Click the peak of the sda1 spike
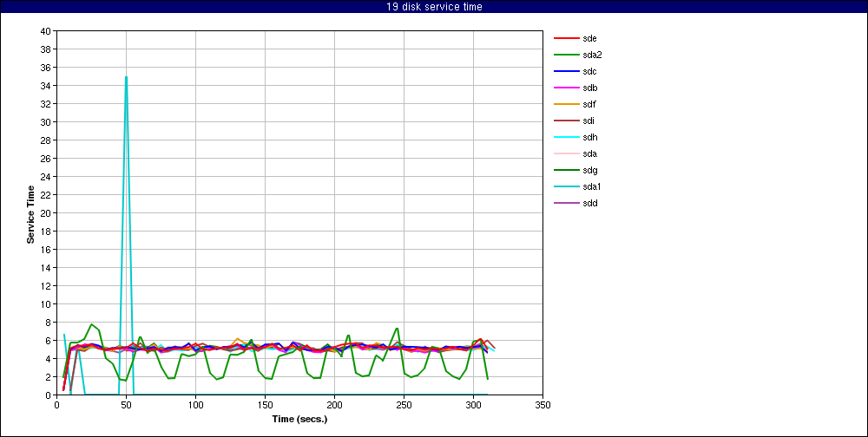Viewport: 868px width, 437px height. click(126, 77)
